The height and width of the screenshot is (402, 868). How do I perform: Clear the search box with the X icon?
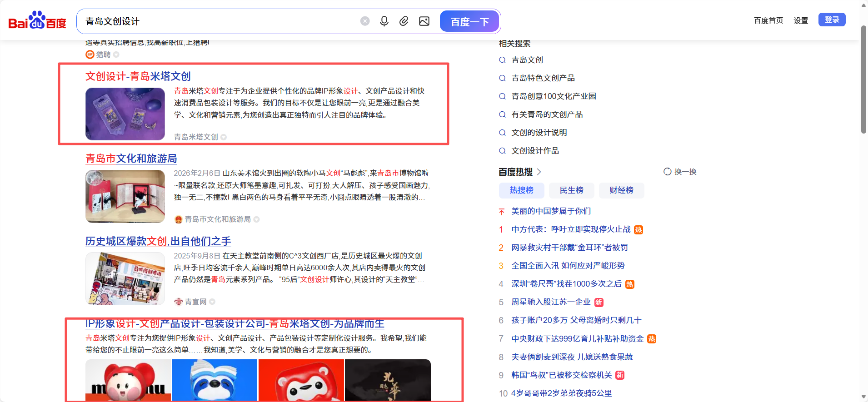pos(365,21)
